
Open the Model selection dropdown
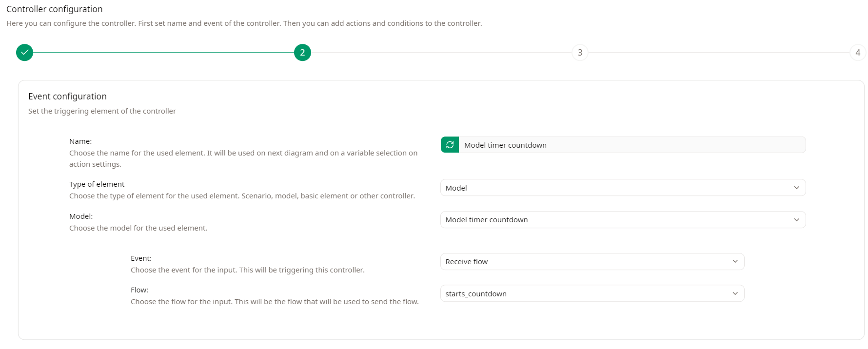[x=623, y=220]
